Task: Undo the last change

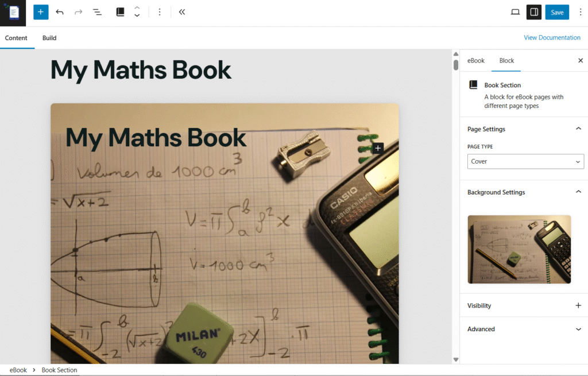Action: [x=60, y=12]
